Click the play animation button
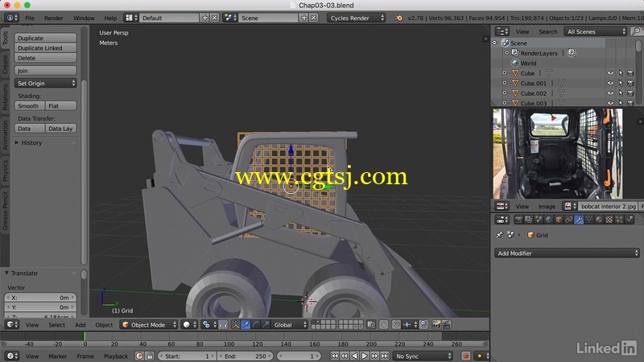The image size is (644, 362). click(x=365, y=356)
